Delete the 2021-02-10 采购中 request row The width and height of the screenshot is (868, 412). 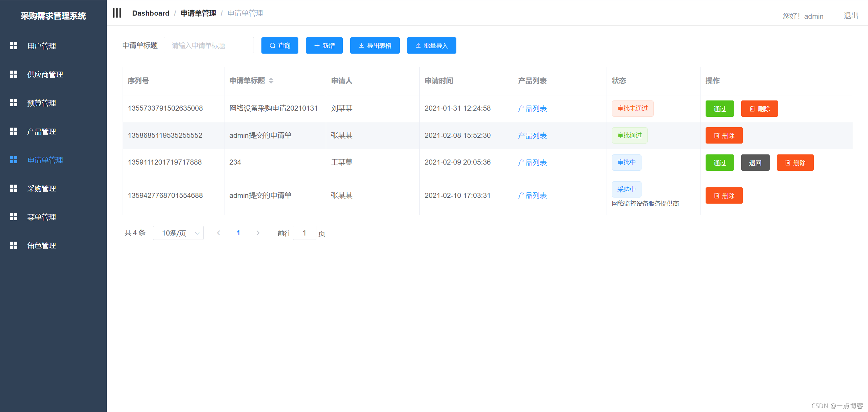724,195
